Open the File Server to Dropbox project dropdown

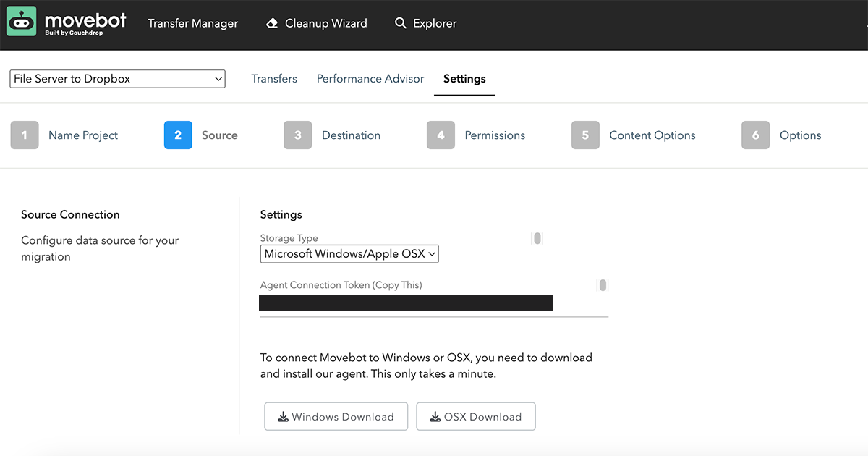click(116, 78)
